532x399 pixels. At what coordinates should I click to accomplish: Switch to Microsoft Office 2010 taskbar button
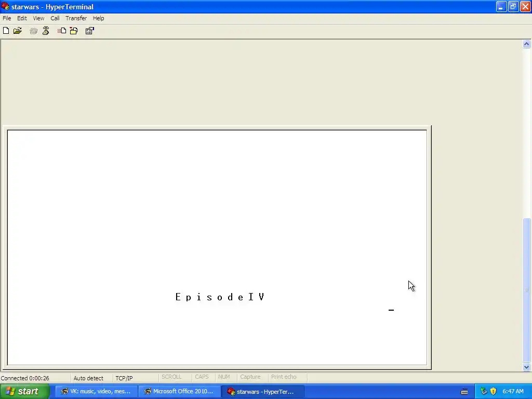pos(179,392)
